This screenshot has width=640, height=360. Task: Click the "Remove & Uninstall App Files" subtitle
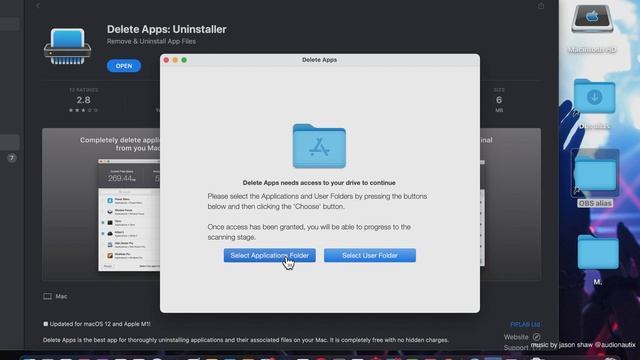151,41
